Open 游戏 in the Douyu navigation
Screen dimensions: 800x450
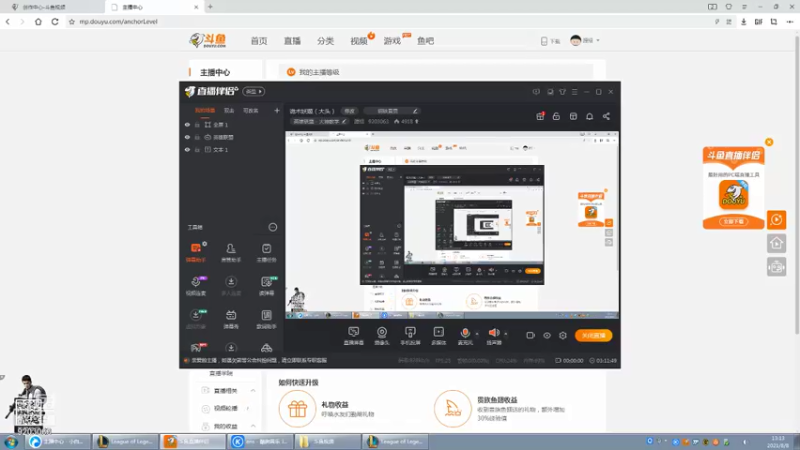392,41
